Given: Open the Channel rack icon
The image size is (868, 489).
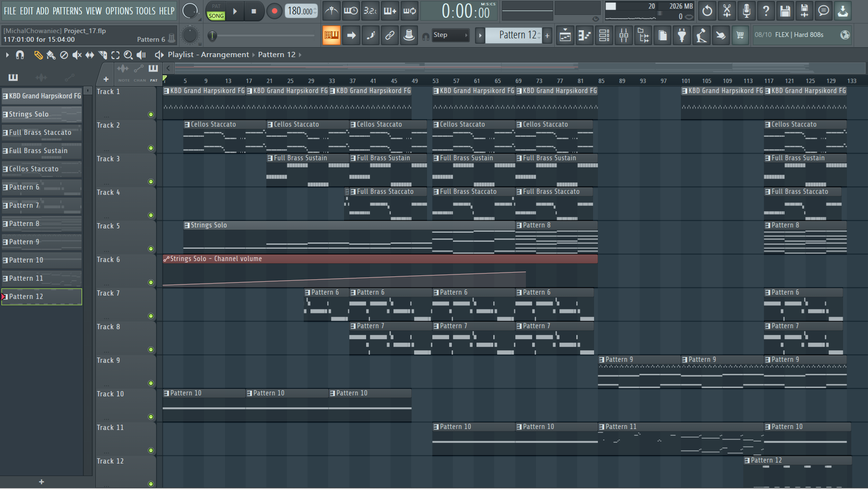Looking at the screenshot, I should tap(604, 35).
